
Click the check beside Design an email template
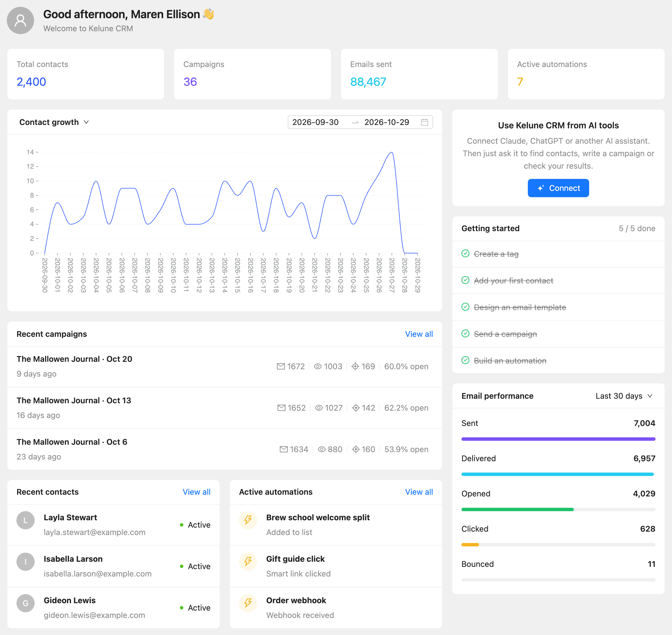tap(465, 307)
